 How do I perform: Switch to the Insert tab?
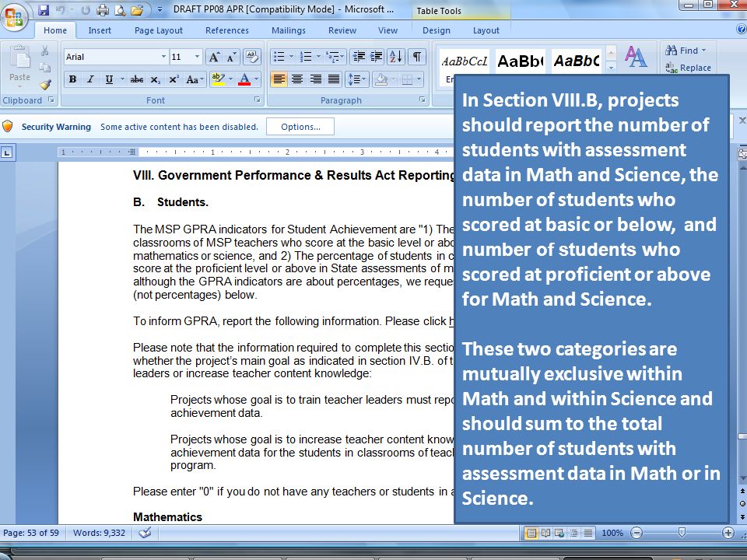[x=100, y=30]
